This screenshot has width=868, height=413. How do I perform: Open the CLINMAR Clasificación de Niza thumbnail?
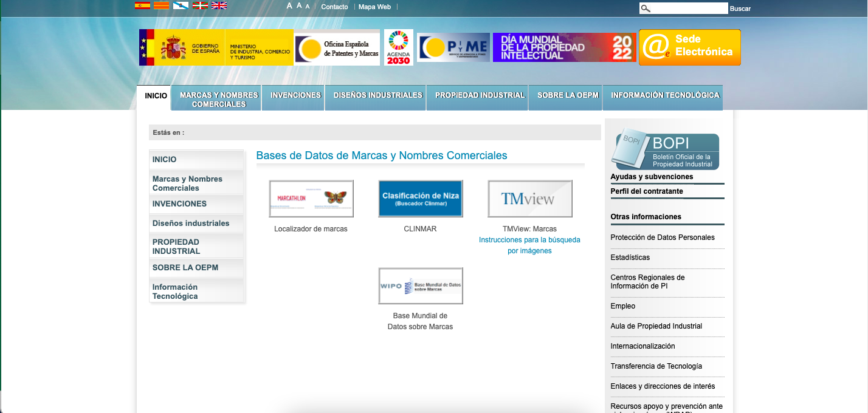420,199
